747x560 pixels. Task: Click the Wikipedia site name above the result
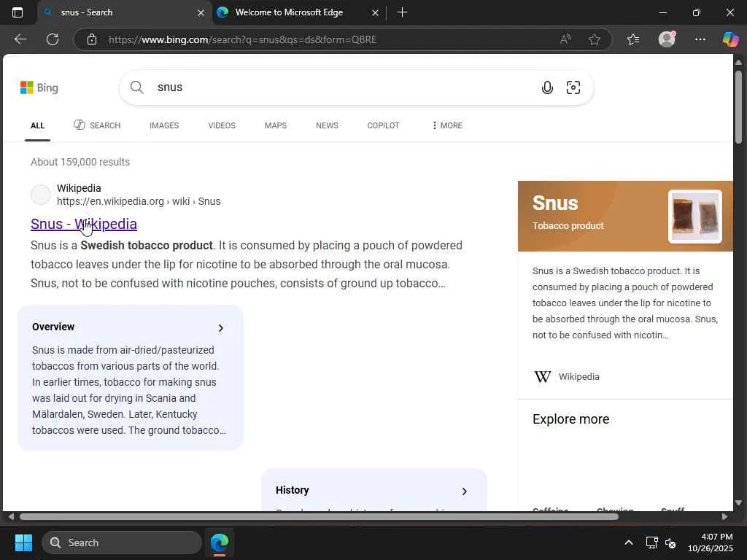pos(79,188)
